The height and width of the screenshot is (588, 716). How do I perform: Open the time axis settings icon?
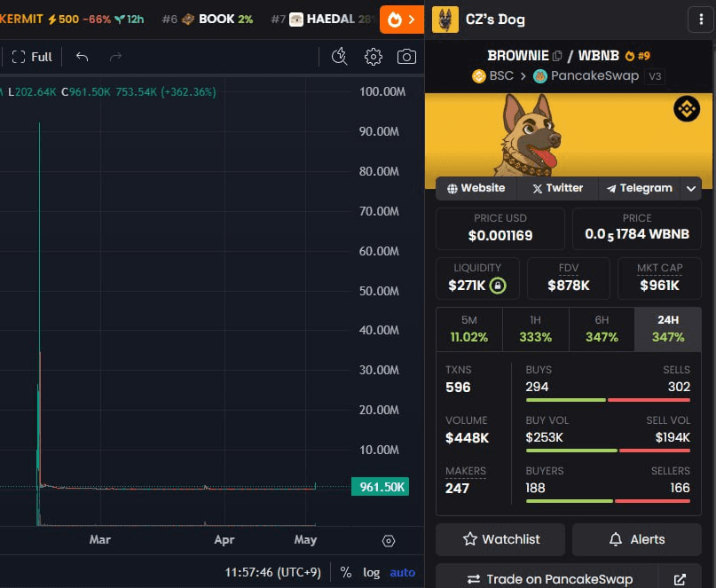(389, 541)
